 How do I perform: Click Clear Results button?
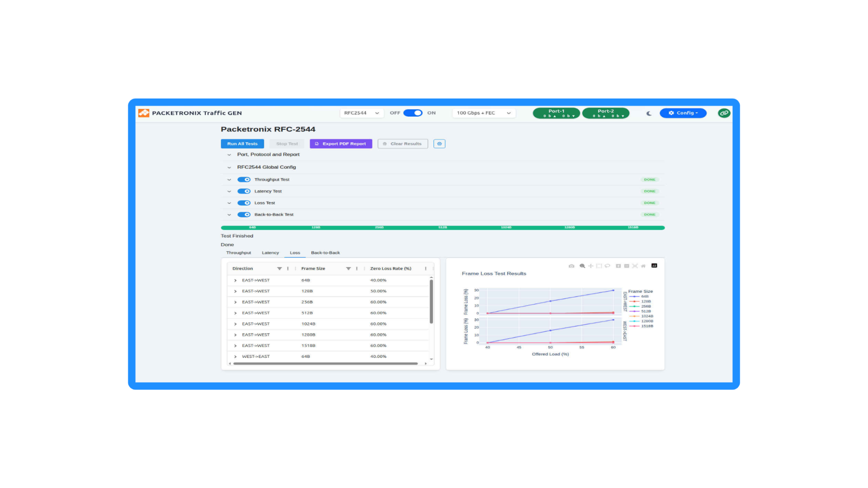pyautogui.click(x=403, y=144)
